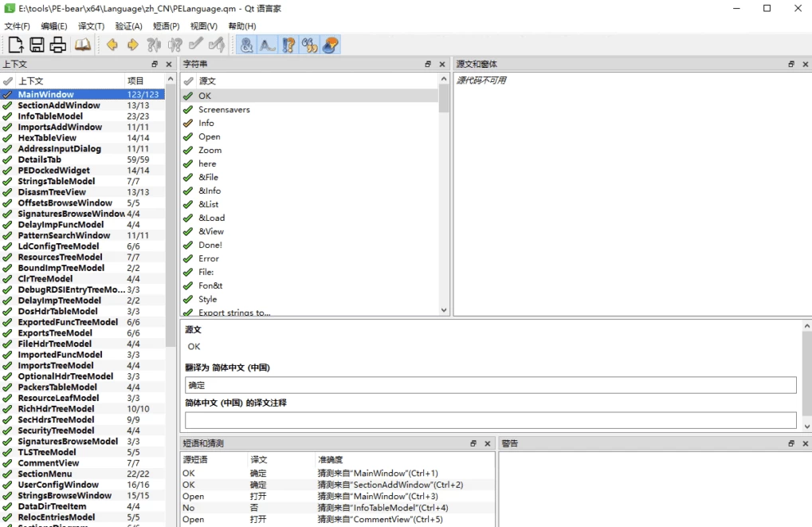Toggle accelerator (&) validation check
The image size is (812, 527).
246,45
